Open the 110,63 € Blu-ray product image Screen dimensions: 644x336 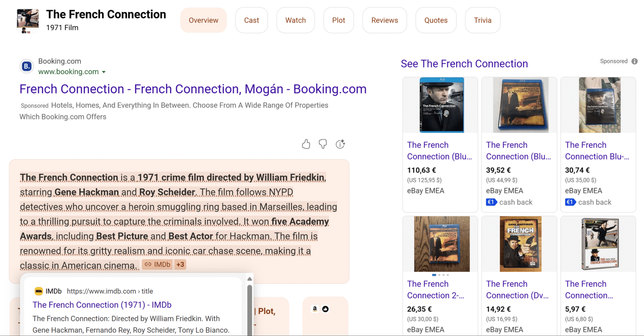[441, 105]
